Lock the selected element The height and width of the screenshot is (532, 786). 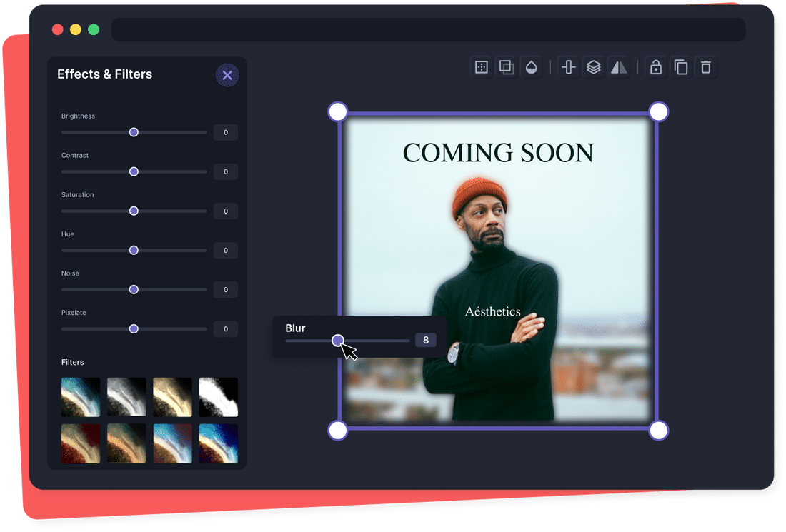click(x=655, y=66)
